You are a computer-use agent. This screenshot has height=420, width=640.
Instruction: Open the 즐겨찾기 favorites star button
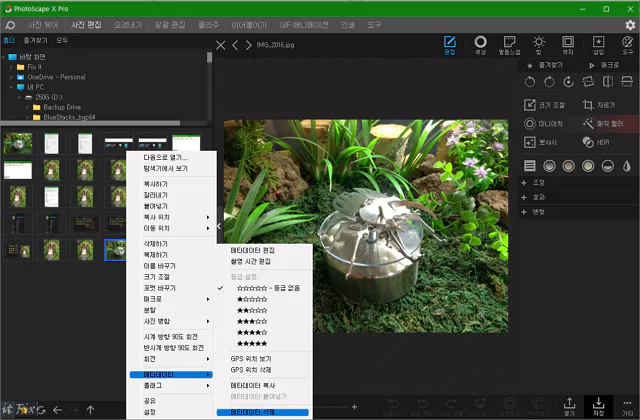point(545,65)
